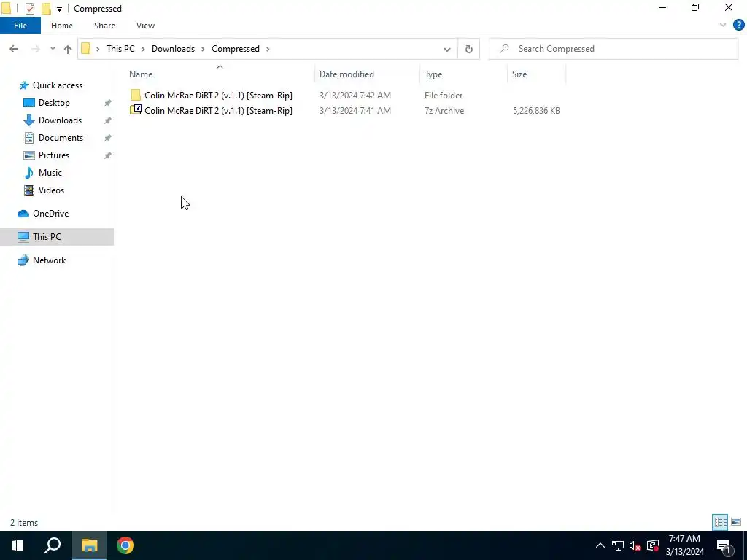This screenshot has width=747, height=560.
Task: Open the notification center icon
Action: coord(724,546)
